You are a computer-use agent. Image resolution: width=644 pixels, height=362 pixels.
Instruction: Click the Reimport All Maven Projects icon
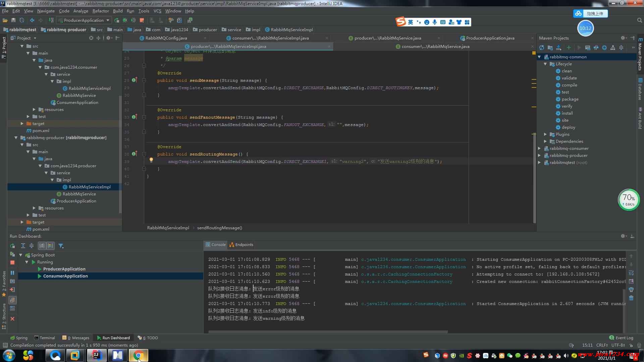pyautogui.click(x=542, y=48)
